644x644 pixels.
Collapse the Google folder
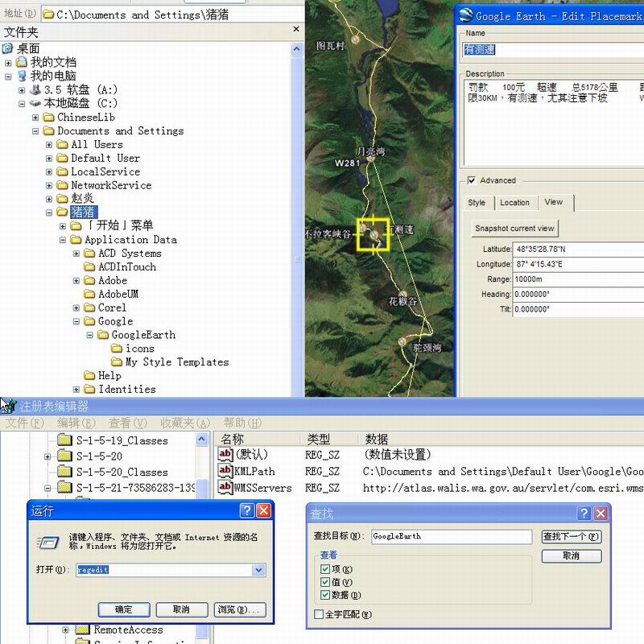pos(76,321)
